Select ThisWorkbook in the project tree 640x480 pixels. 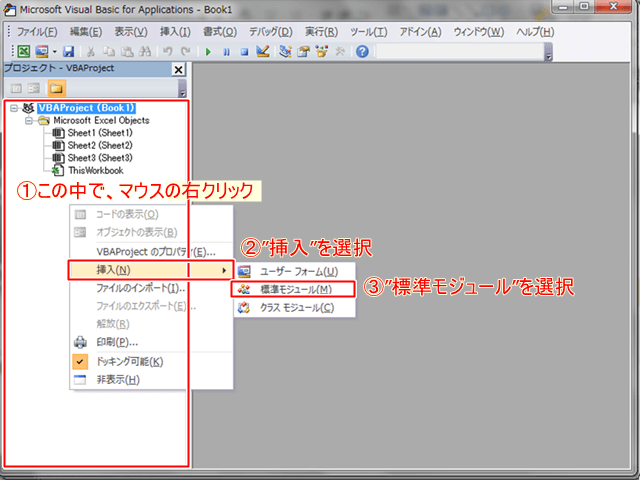click(96, 170)
